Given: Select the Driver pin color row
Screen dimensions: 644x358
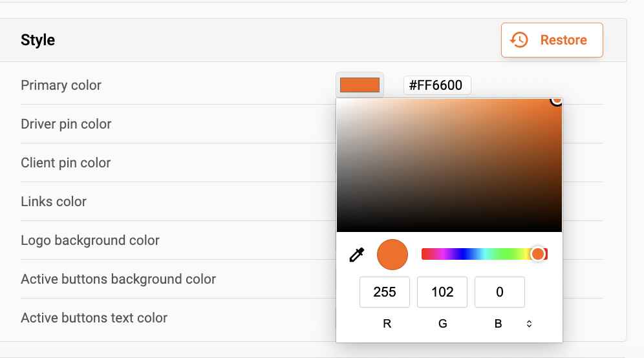Looking at the screenshot, I should click(66, 124).
